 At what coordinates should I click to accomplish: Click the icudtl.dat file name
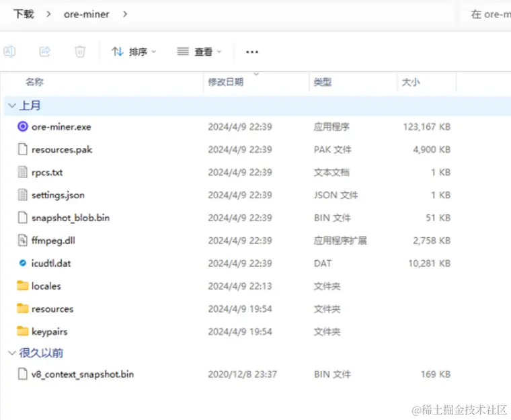tap(51, 263)
